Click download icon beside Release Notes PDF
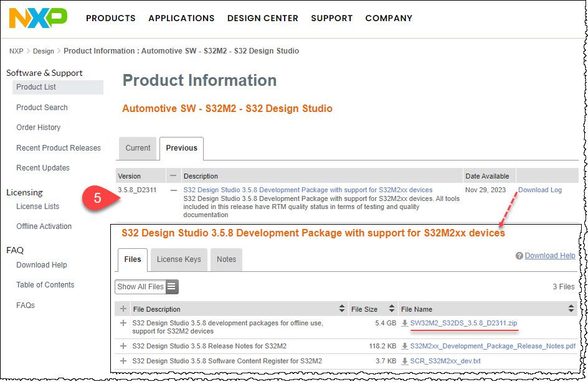Viewport: 588px width, 382px height. [405, 346]
